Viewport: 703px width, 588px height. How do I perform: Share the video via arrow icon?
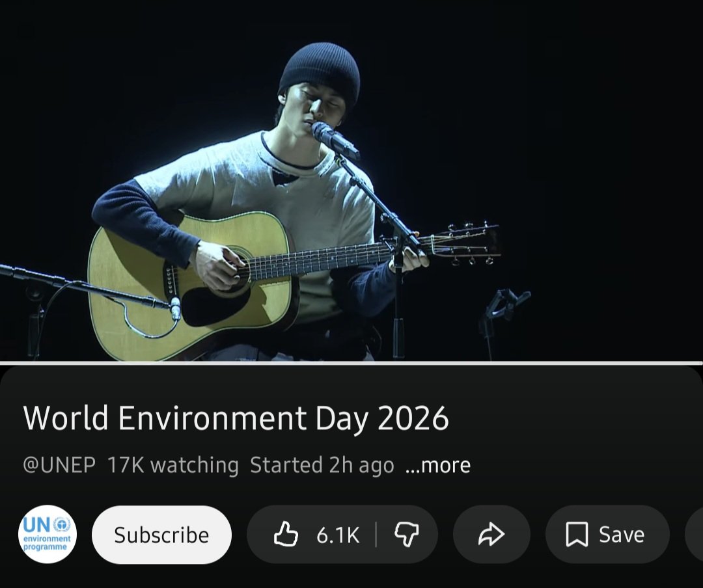click(x=491, y=535)
